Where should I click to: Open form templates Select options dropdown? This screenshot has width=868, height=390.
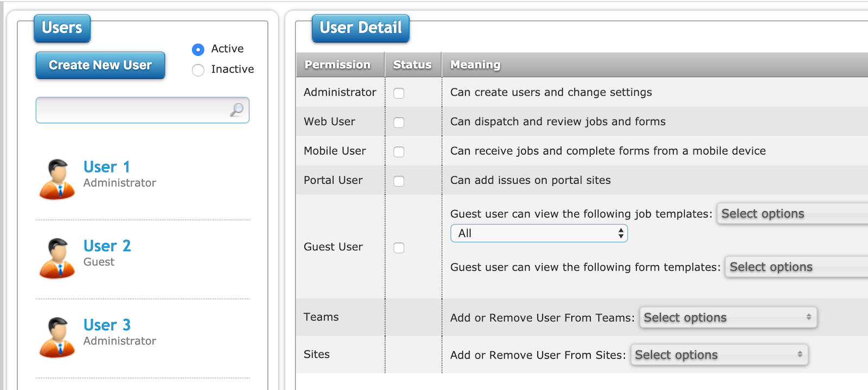tap(796, 267)
